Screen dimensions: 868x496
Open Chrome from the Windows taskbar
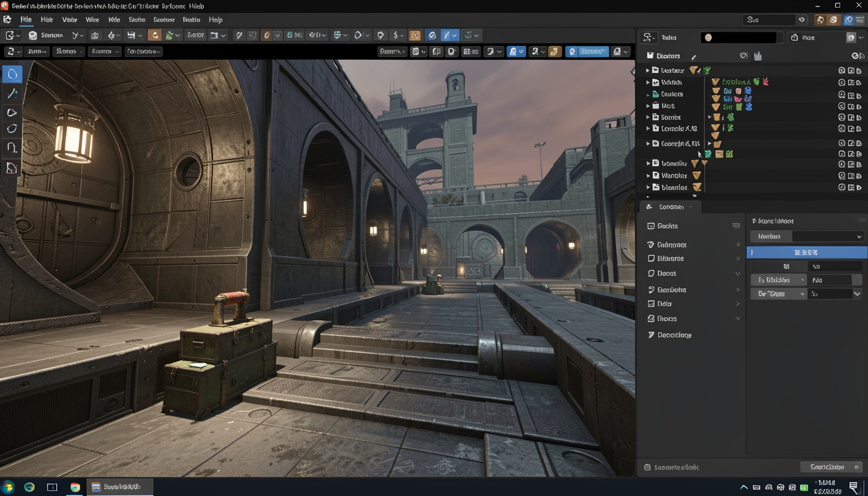(75, 487)
